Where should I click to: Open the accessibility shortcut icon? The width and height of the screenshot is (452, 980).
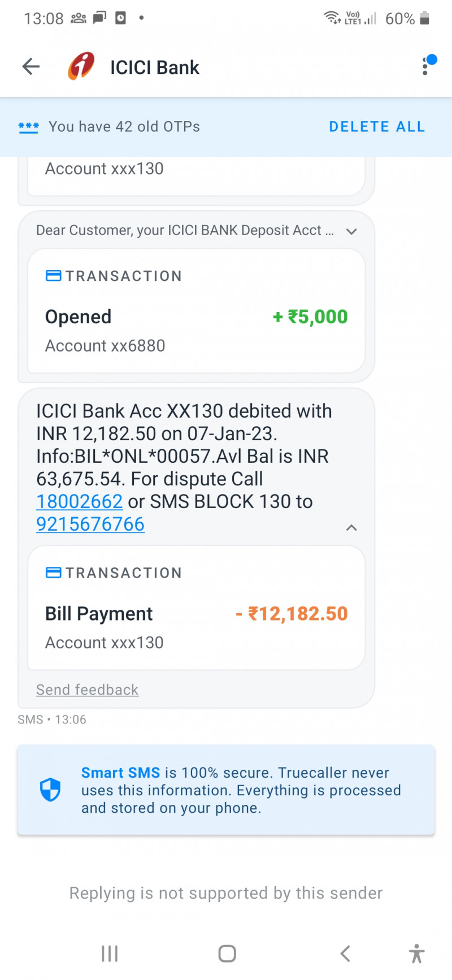tap(416, 953)
